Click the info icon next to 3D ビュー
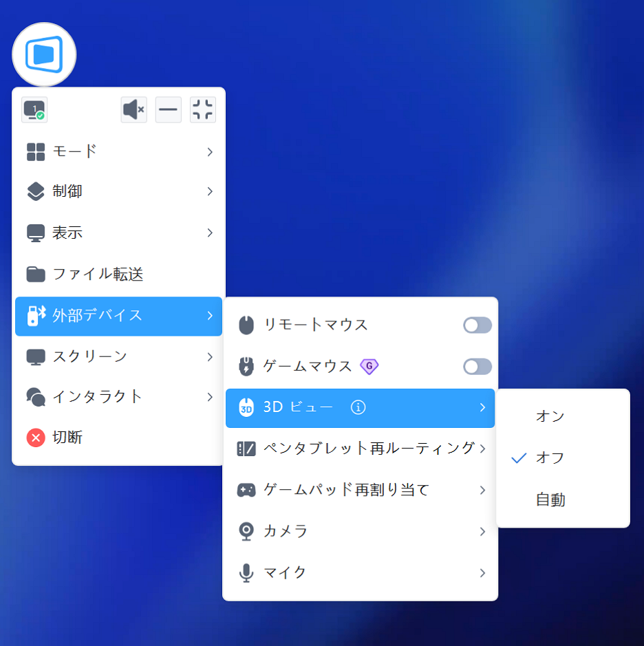644x646 pixels. click(x=358, y=408)
